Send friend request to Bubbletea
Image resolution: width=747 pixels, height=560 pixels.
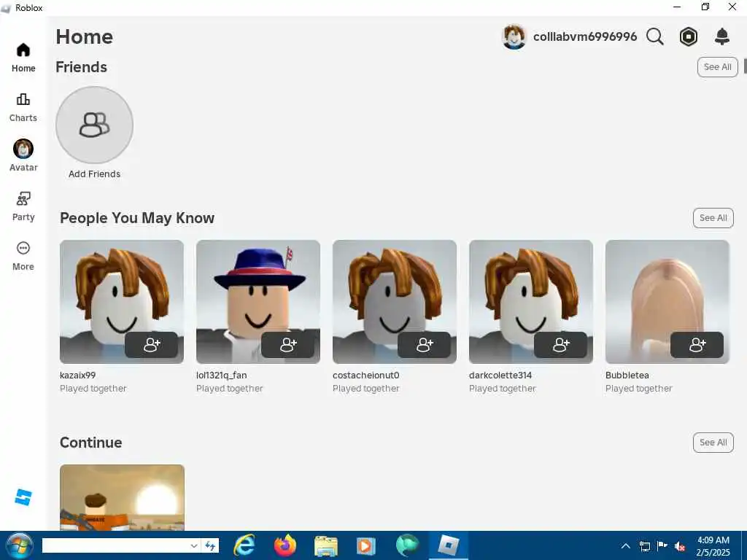tap(697, 345)
